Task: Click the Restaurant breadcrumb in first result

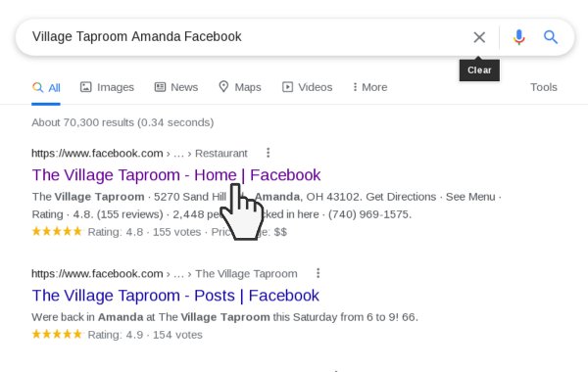Action: 221,154
